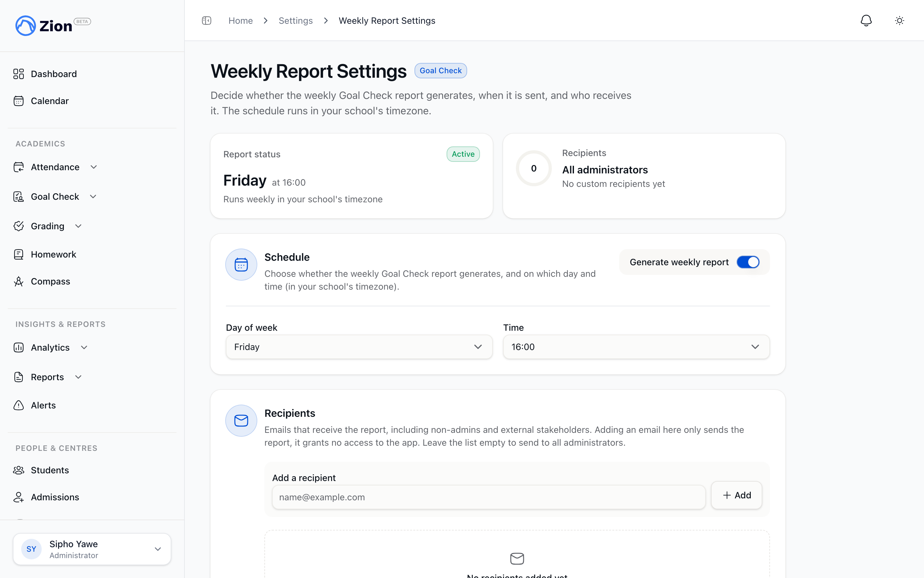Click the Analytics chart icon
This screenshot has height=578, width=924.
(x=18, y=347)
